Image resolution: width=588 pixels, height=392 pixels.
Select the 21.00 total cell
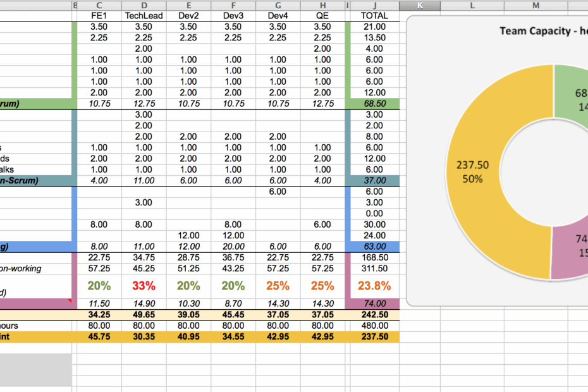375,27
